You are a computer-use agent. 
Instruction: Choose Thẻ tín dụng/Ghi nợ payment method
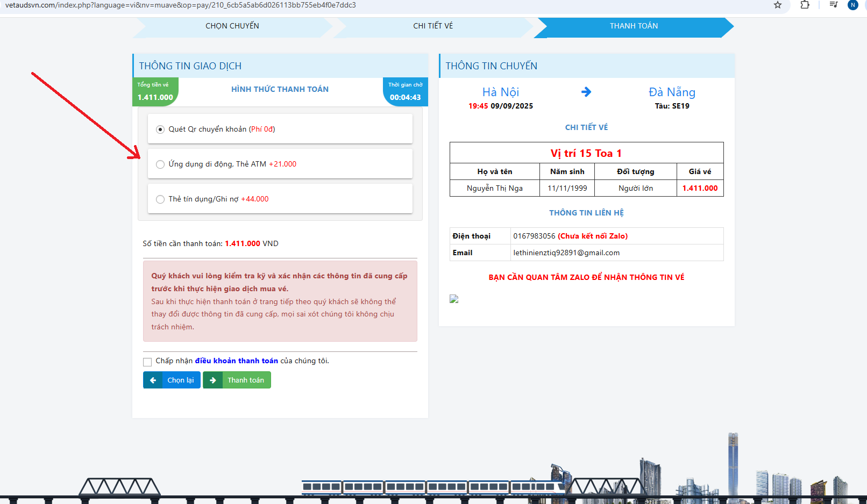point(160,199)
